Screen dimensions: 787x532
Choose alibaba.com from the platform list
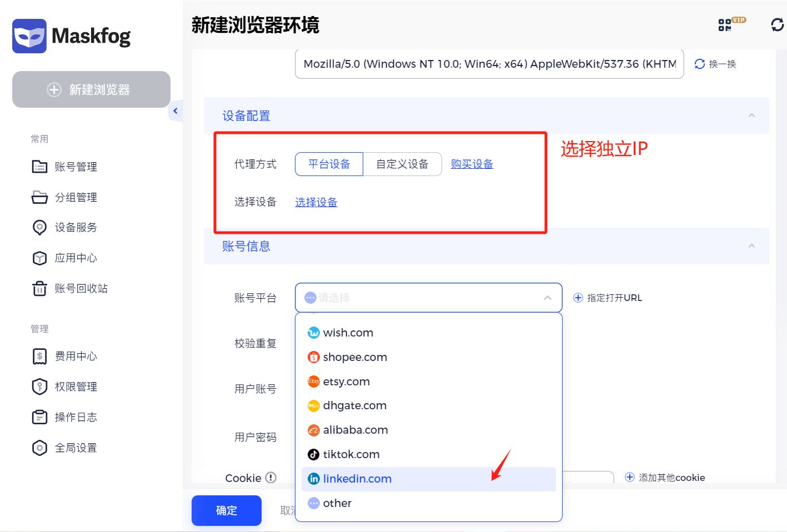(x=428, y=430)
